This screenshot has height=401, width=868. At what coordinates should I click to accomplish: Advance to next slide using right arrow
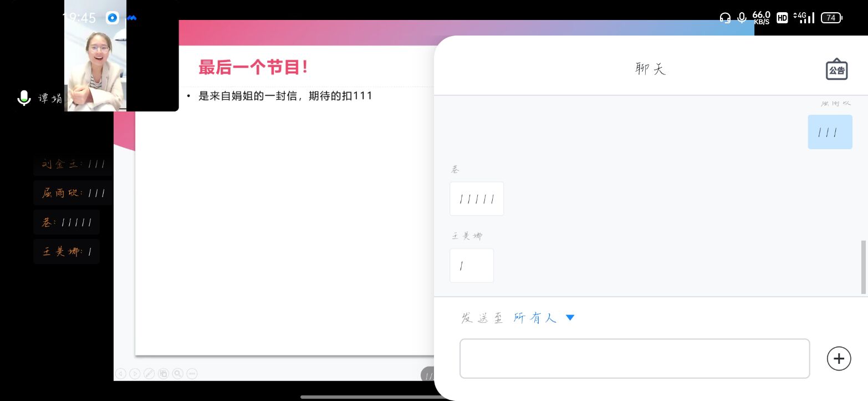tap(135, 374)
